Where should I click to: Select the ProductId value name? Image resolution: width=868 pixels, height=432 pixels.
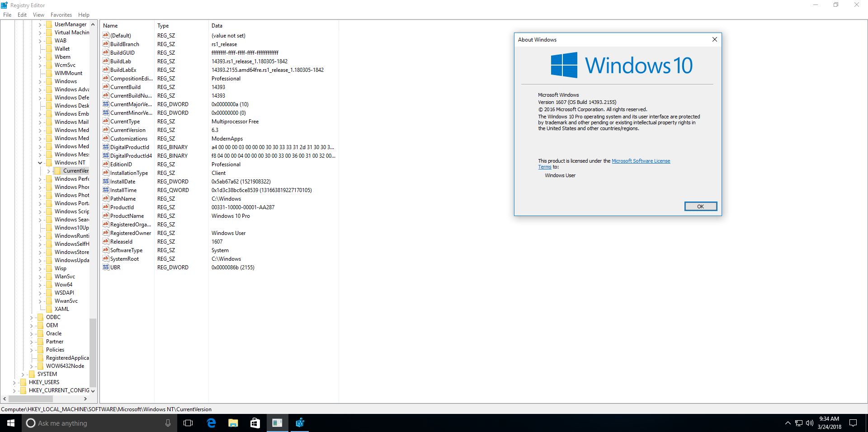point(122,207)
